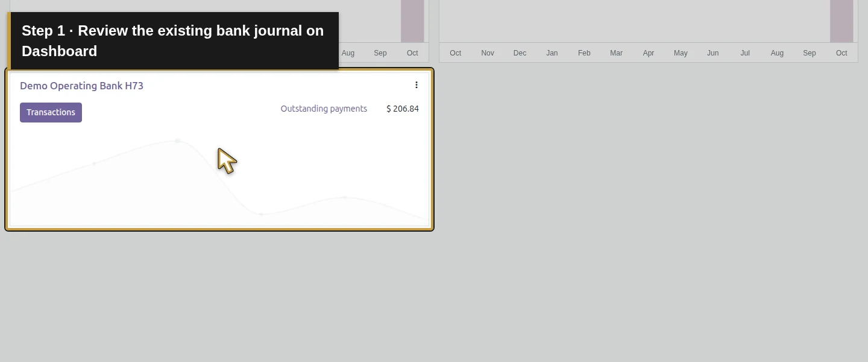Open the Outstanding payments link
This screenshot has height=362, width=868.
pyautogui.click(x=324, y=109)
